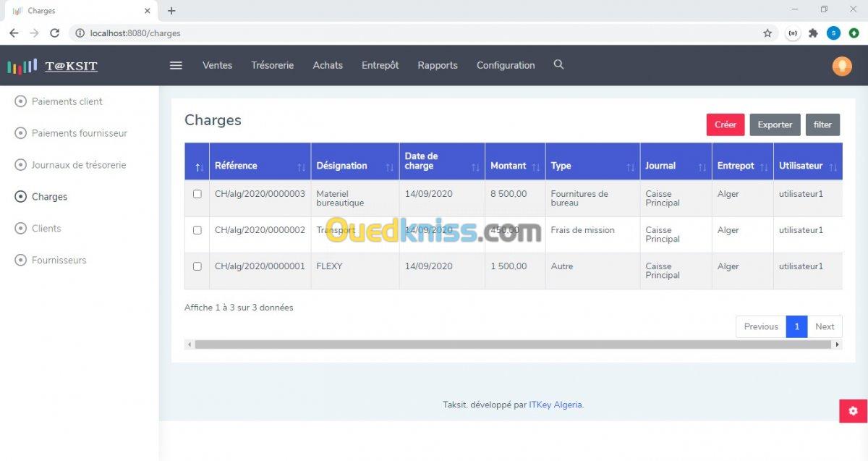The height and width of the screenshot is (461, 868).
Task: Open the Trésorerie menu
Action: 273,65
